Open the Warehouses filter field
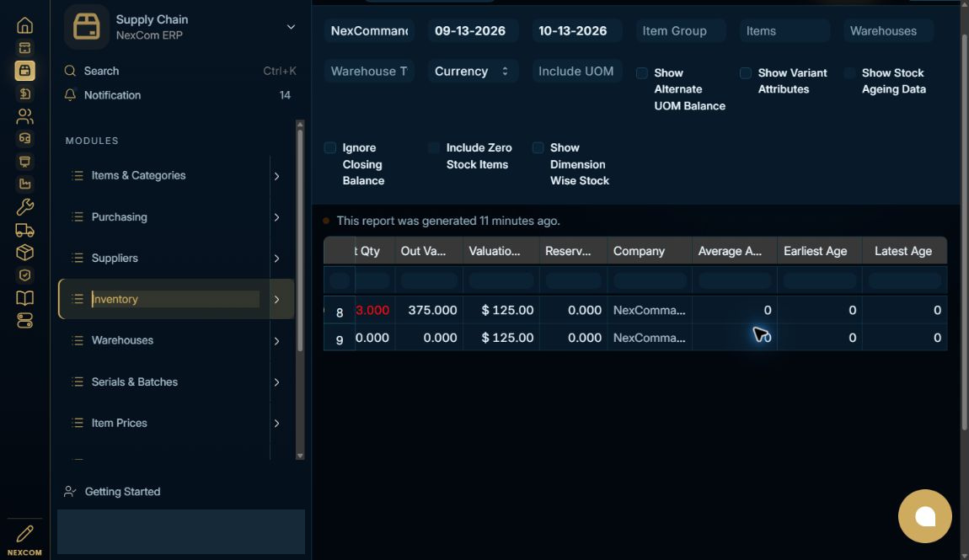 point(887,31)
